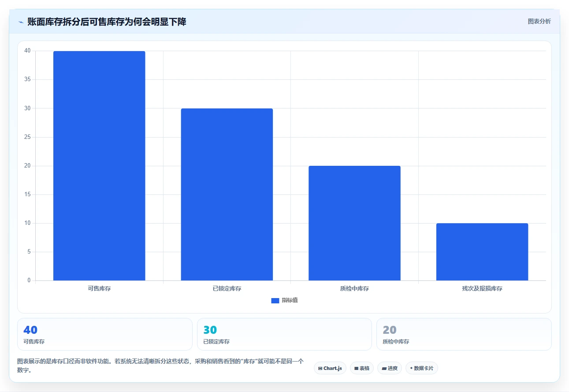The width and height of the screenshot is (569, 392).
Task: Click x-axis label 残次及报损库存
Action: [x=482, y=289]
